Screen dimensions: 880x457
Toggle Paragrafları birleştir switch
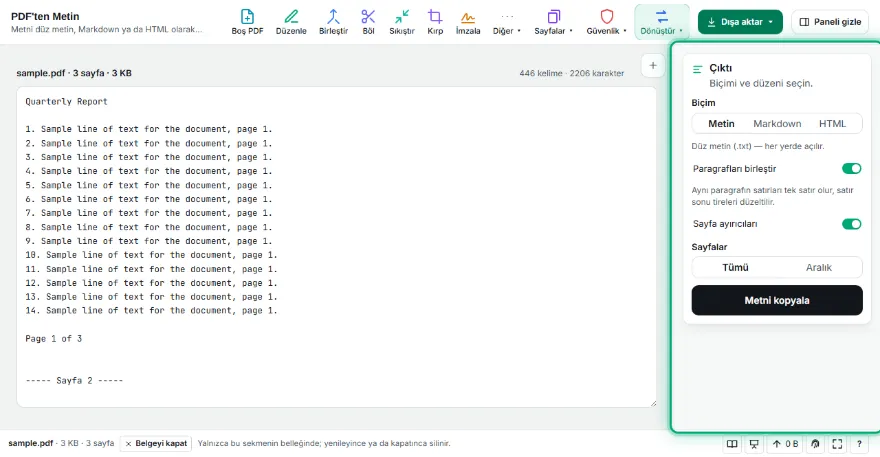click(851, 168)
